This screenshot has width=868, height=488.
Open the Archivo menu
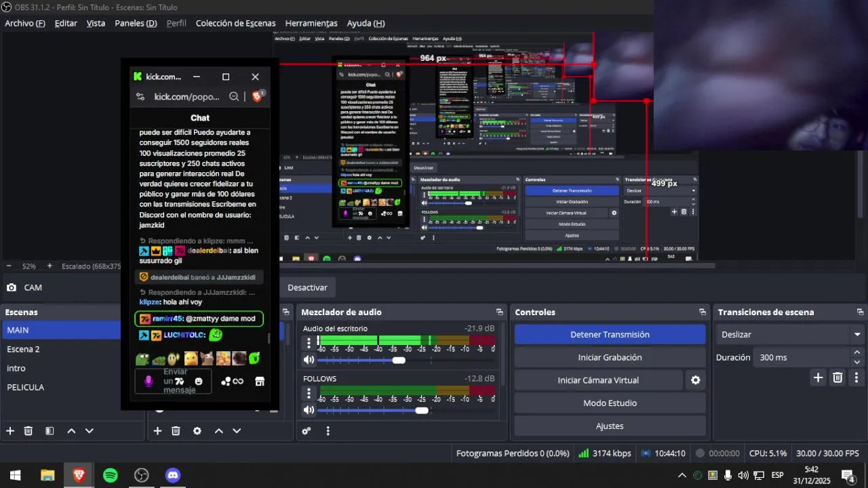(25, 23)
